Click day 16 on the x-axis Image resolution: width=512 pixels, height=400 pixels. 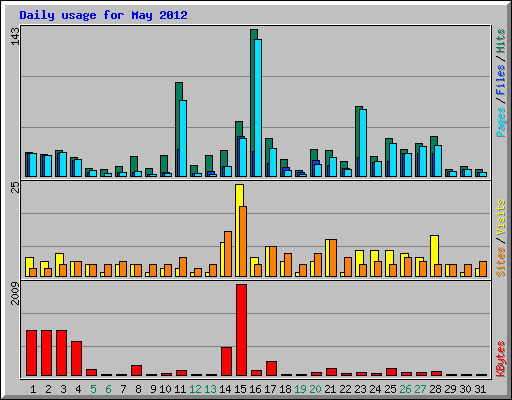(255, 389)
